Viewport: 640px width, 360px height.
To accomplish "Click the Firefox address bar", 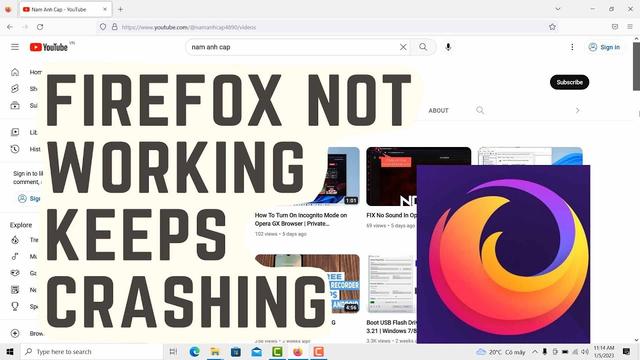I will (327, 27).
